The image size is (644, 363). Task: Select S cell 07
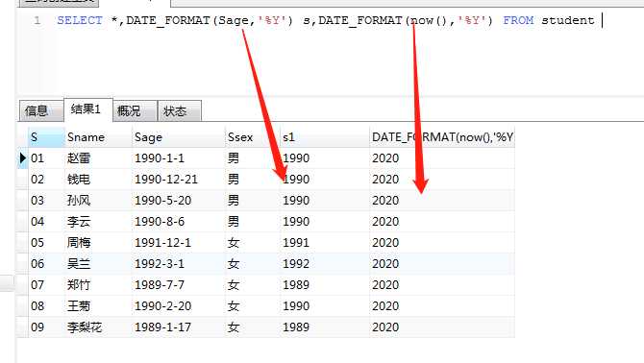[46, 285]
